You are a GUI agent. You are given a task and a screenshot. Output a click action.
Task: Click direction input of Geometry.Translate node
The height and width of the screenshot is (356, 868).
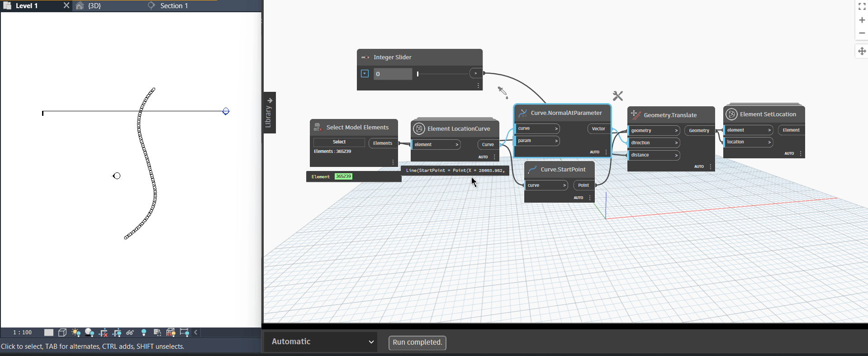coord(654,143)
